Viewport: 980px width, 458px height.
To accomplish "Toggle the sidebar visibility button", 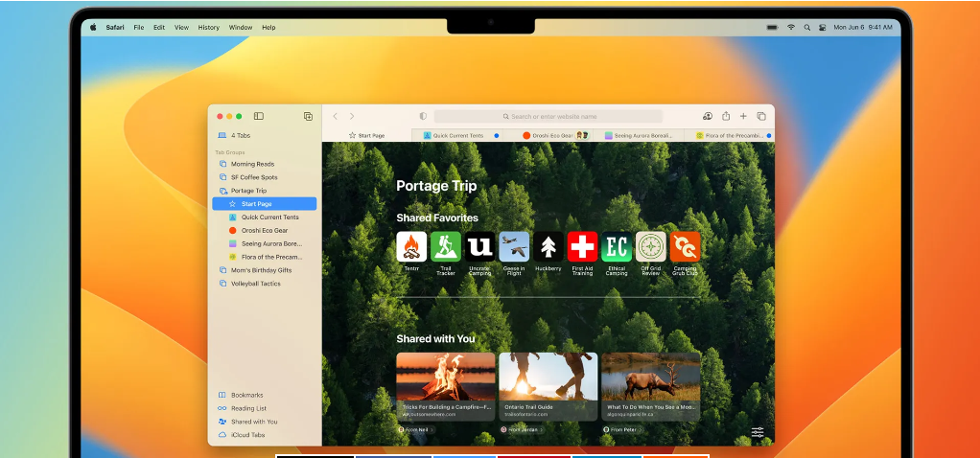I will point(259,116).
